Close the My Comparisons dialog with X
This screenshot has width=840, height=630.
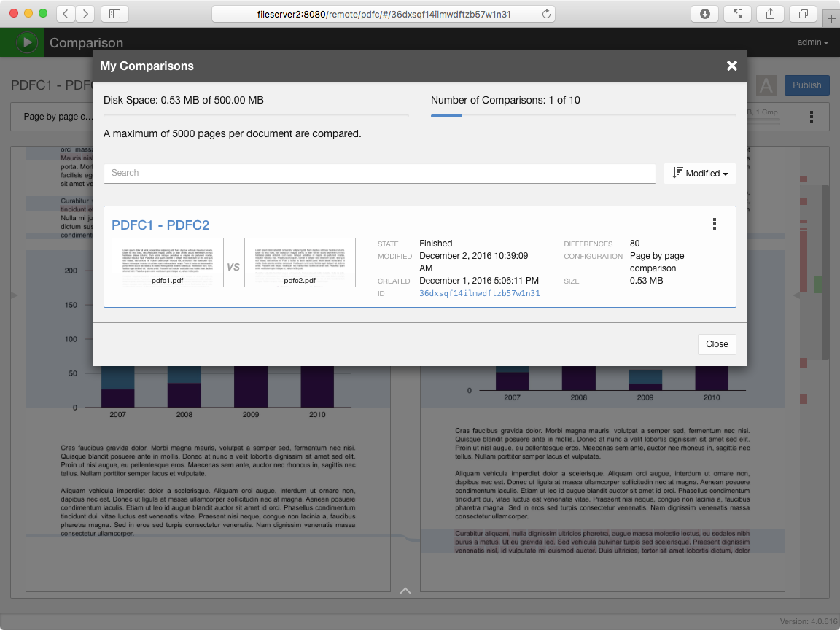tap(732, 66)
